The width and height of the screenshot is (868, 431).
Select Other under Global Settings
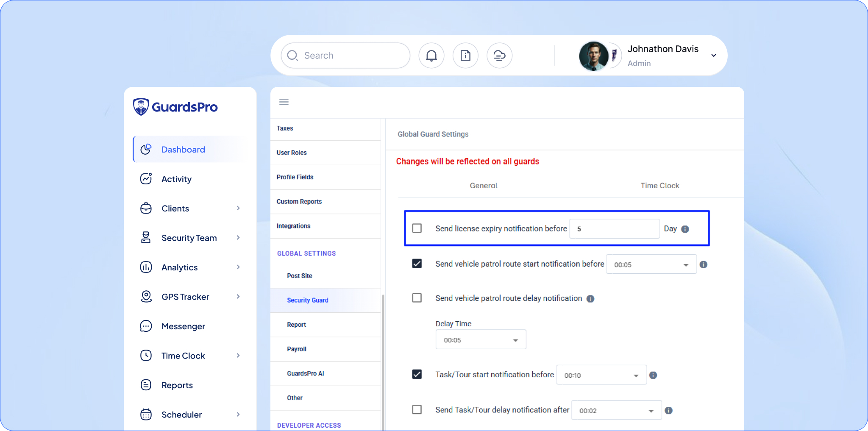click(x=325, y=398)
